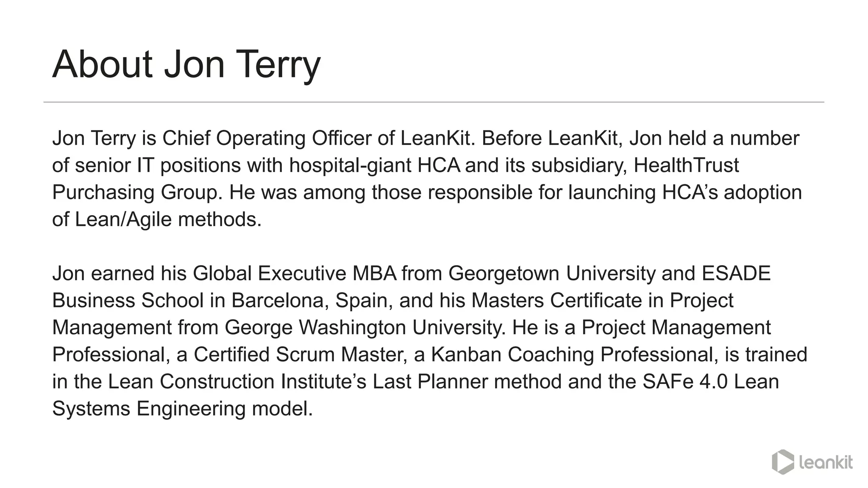Click the text 'SAFe 4.0'
Screen dimensions: 868x488
pyautogui.click(x=685, y=382)
